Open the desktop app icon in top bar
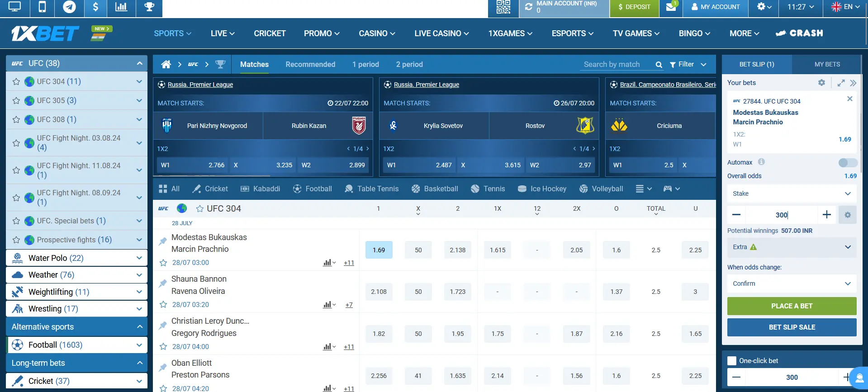The width and height of the screenshot is (868, 392). (x=15, y=7)
